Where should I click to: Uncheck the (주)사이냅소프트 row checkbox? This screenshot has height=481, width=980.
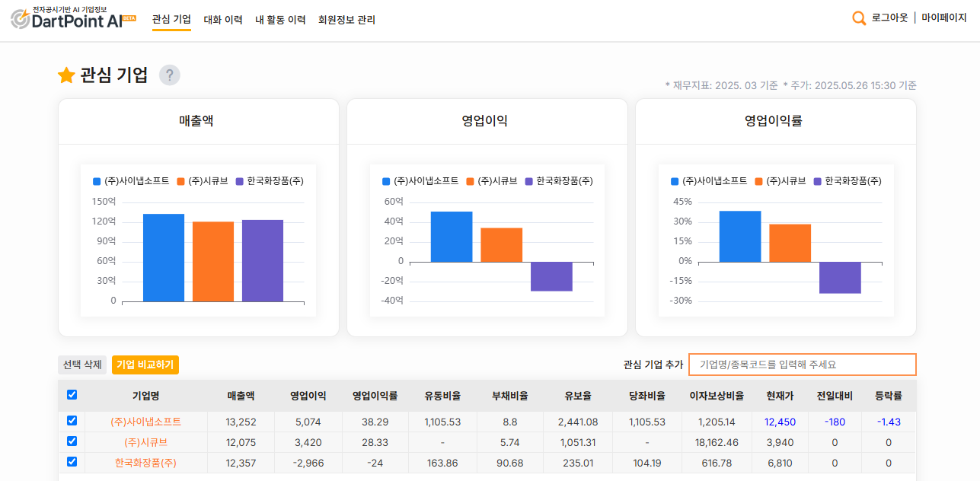(71, 422)
